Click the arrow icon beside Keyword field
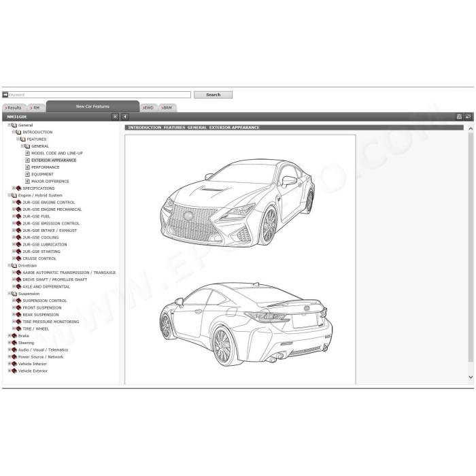 point(5,95)
